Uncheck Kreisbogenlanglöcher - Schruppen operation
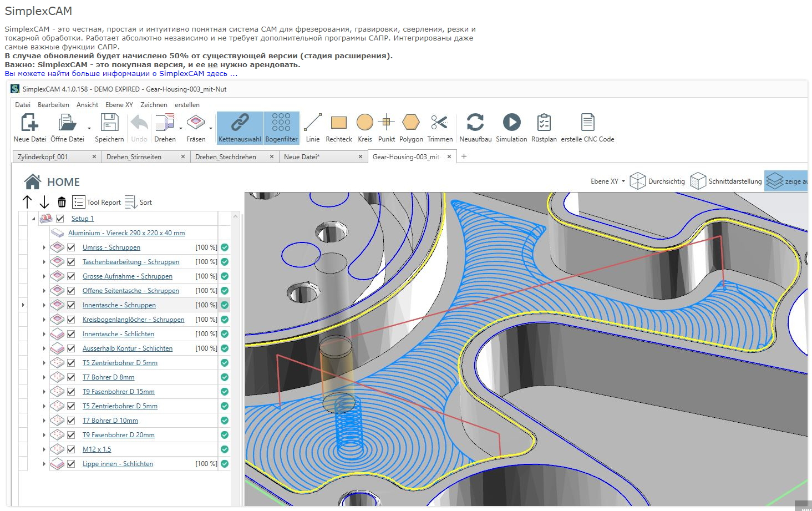 tap(71, 320)
